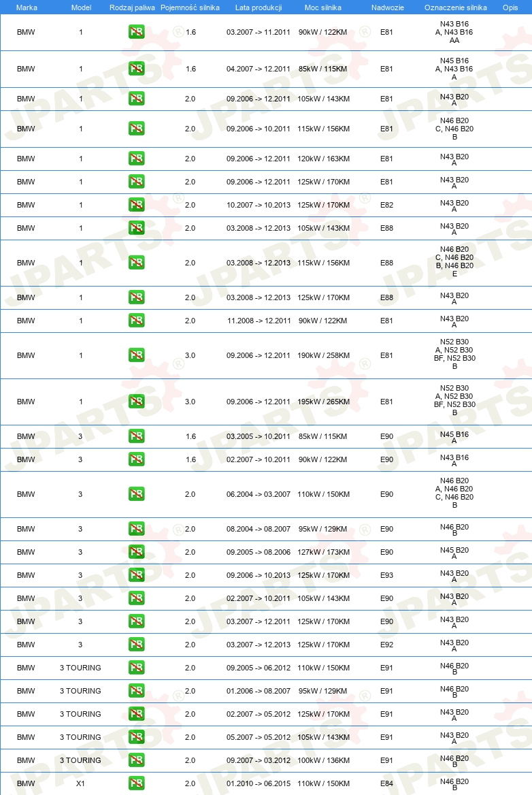The height and width of the screenshot is (795, 532).
Task: Select the 02.2007 -> 05.2012 date cell
Action: [x=259, y=714]
